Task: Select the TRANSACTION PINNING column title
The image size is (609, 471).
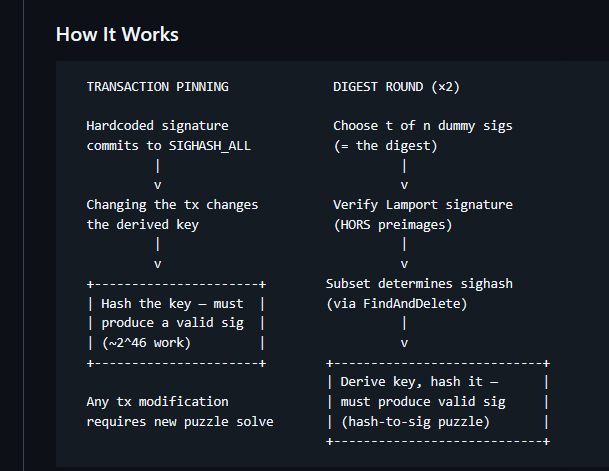Action: [157, 87]
